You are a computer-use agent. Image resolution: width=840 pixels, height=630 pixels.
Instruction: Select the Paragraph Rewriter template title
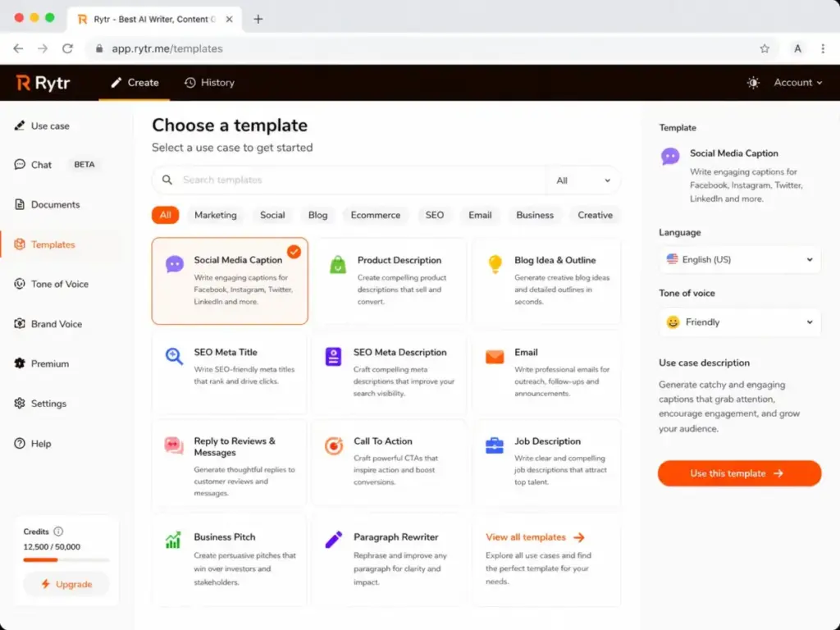396,536
